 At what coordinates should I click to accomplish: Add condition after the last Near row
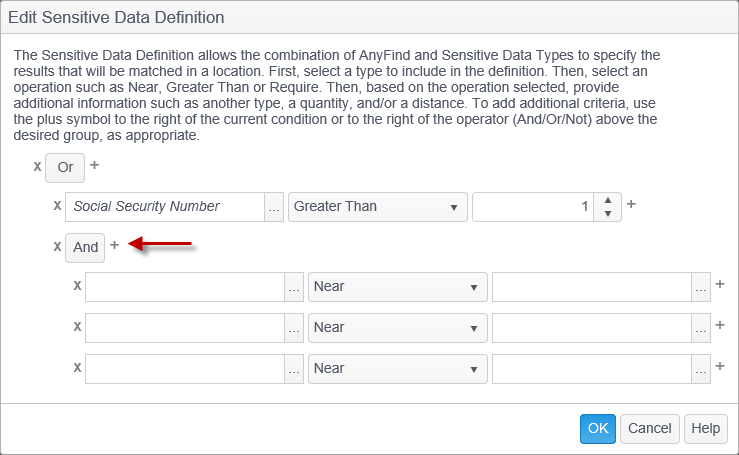pyautogui.click(x=720, y=367)
